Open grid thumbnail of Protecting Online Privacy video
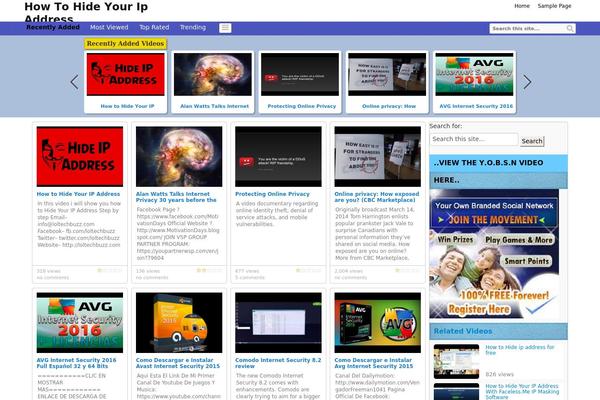Image resolution: width=600 pixels, height=400 pixels. point(278,157)
